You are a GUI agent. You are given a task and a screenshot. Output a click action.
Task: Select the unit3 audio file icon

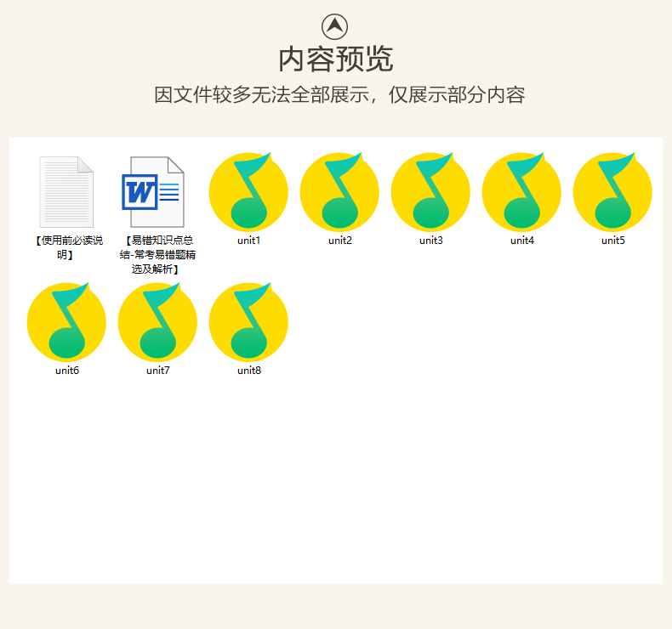pos(430,192)
